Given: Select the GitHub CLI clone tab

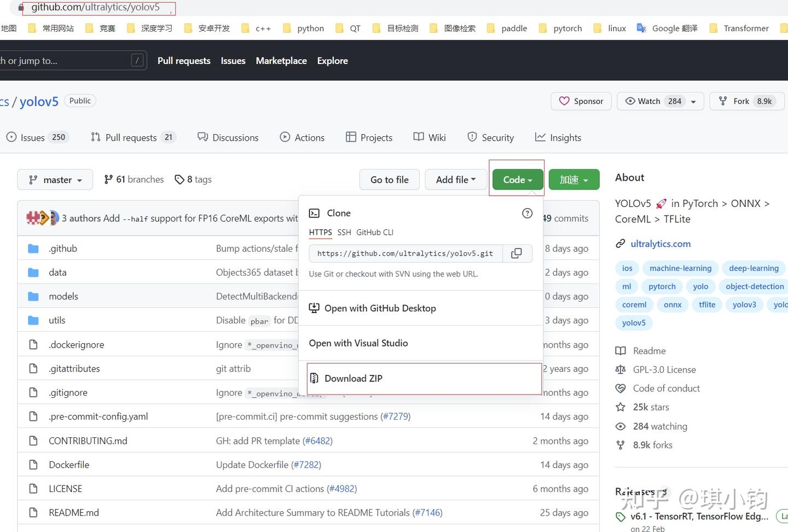Looking at the screenshot, I should (x=375, y=232).
